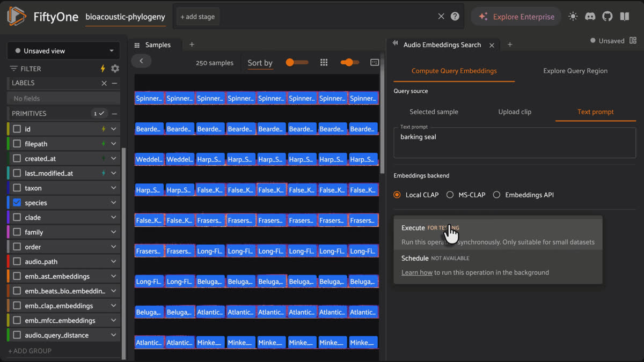Add a new panel next to Samples tab
The image size is (644, 362).
(192, 45)
